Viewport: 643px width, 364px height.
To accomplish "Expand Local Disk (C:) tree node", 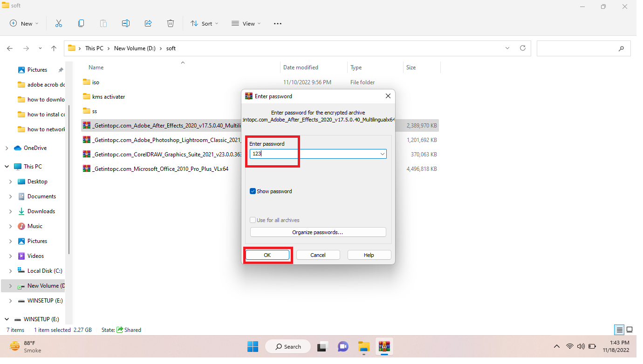I will (10, 271).
